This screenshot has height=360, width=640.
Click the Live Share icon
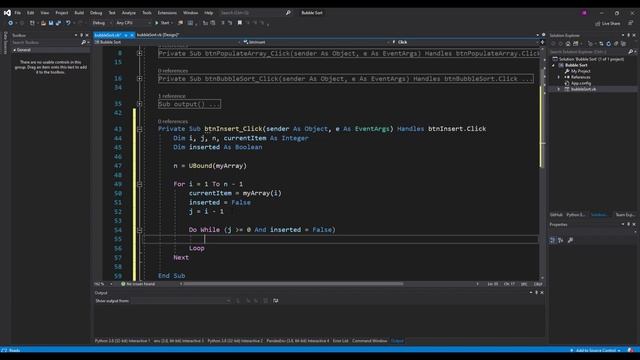[x=598, y=24]
